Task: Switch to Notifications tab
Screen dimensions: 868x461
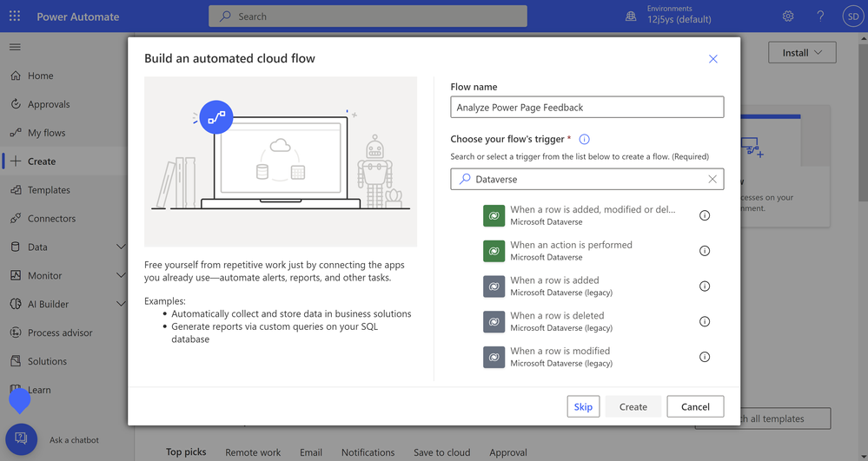Action: [x=368, y=452]
